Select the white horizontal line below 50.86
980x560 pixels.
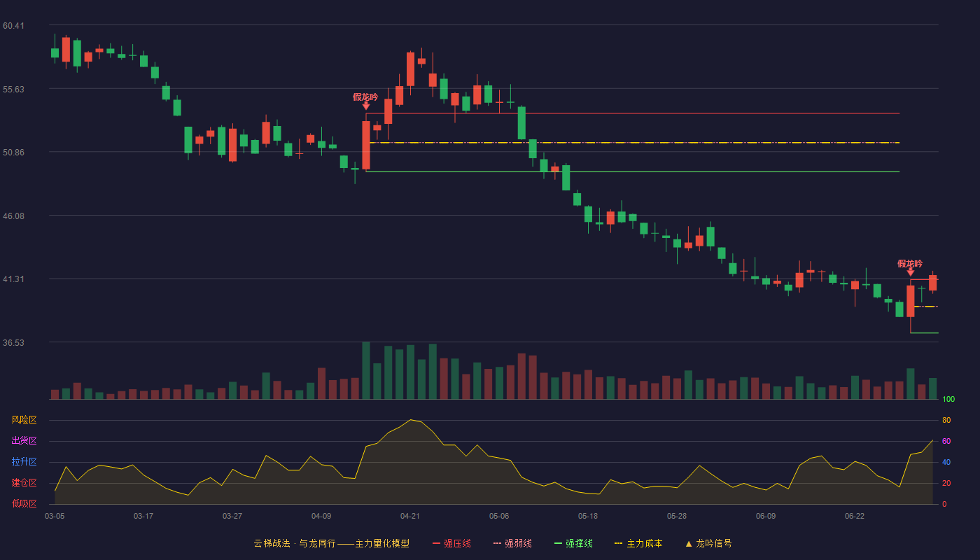[x=633, y=171]
